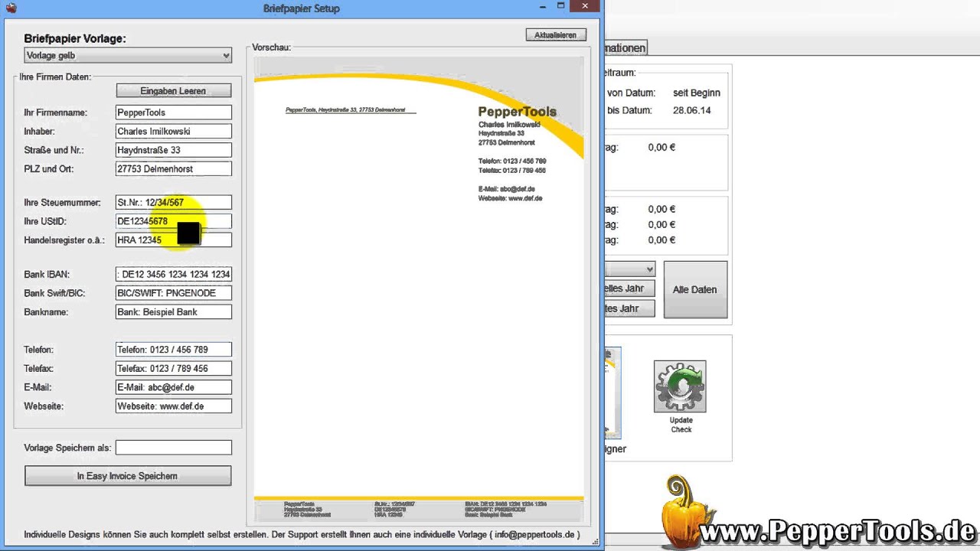Click the partially hidden designer icon

[x=613, y=393]
